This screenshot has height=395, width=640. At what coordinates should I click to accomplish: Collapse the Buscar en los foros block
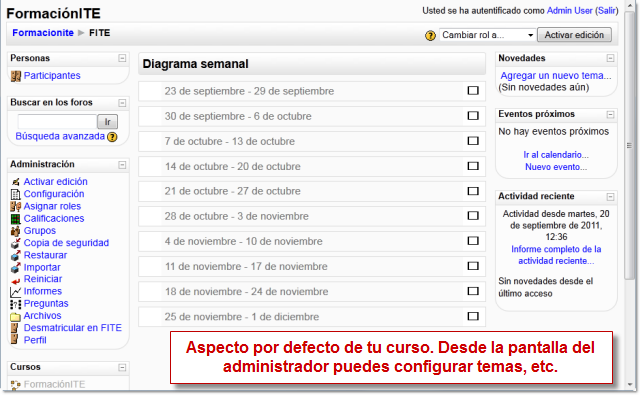(122, 103)
